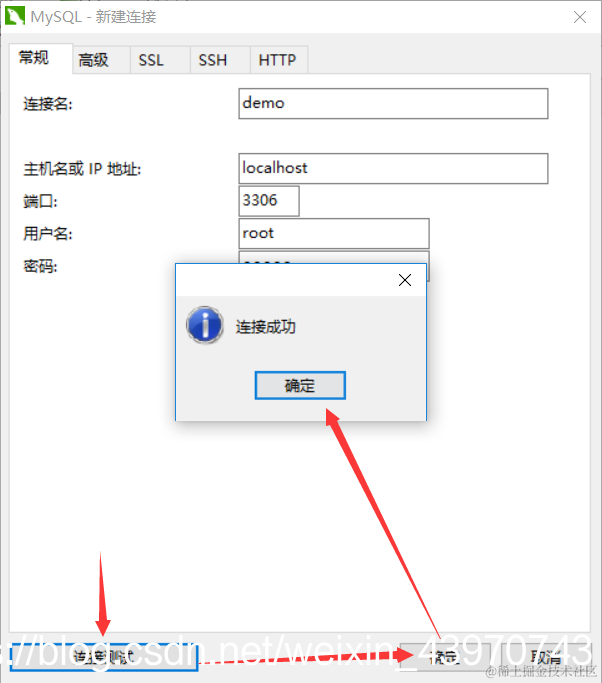Click the host field showing localhost
This screenshot has height=683, width=602.
[x=393, y=168]
